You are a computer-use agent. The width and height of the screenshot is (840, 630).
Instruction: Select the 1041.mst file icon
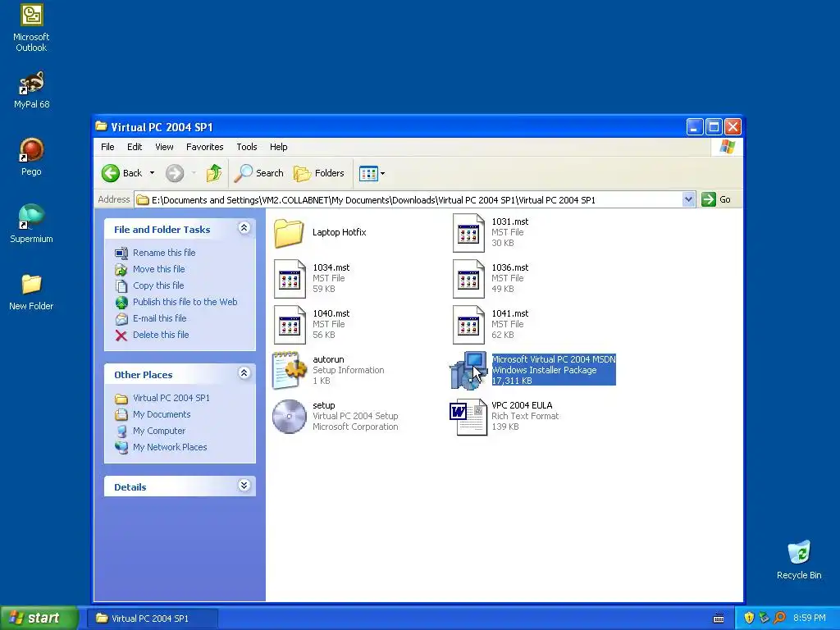[468, 325]
